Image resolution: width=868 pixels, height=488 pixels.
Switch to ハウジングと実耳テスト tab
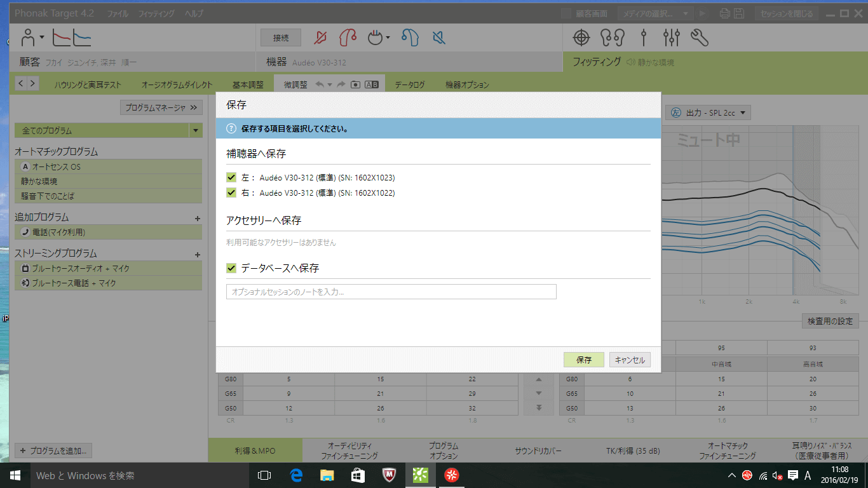(x=88, y=85)
